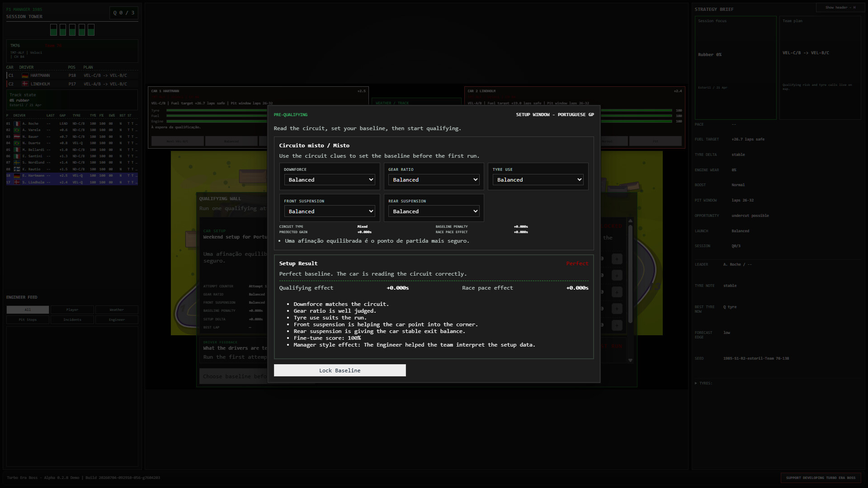The height and width of the screenshot is (488, 868).
Task: Click the 'K. Rautio' name in the timing list
Action: coord(31,169)
